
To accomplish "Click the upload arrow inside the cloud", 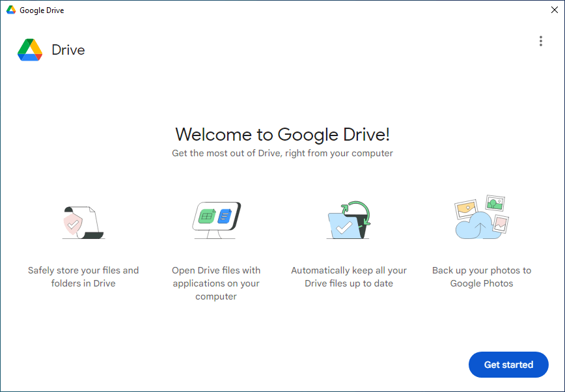I will [x=478, y=227].
